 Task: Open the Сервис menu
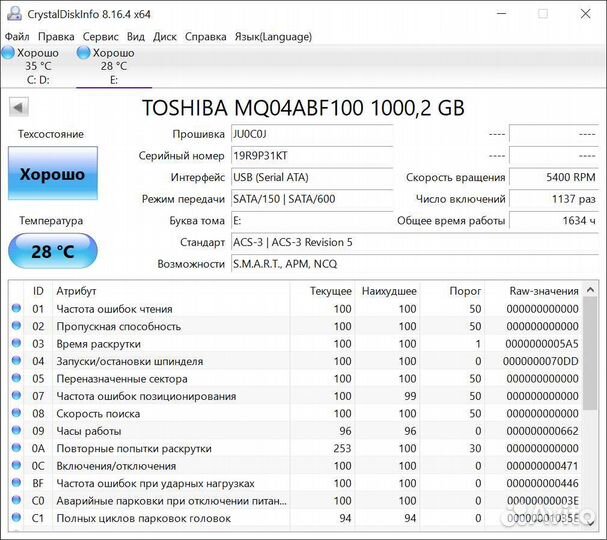[x=100, y=37]
